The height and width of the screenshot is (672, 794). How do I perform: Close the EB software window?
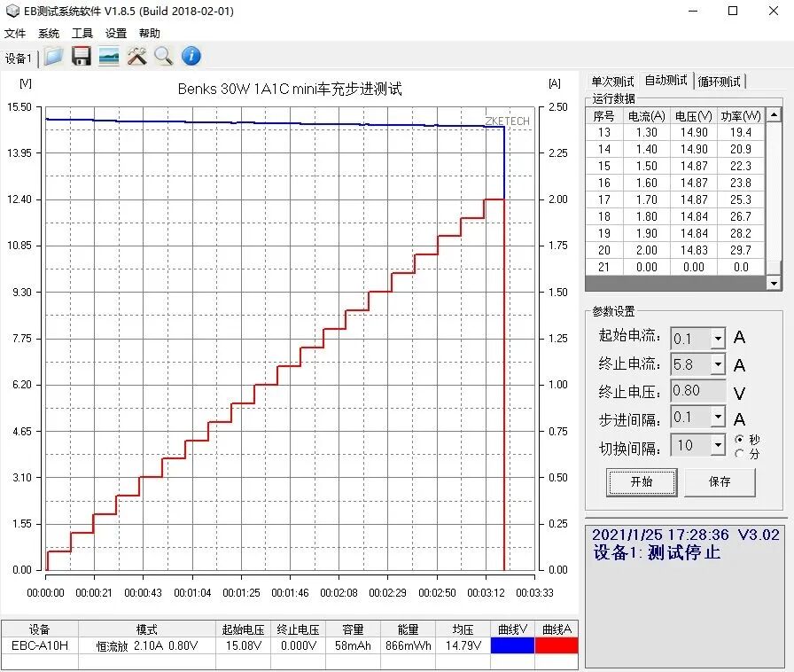[774, 11]
